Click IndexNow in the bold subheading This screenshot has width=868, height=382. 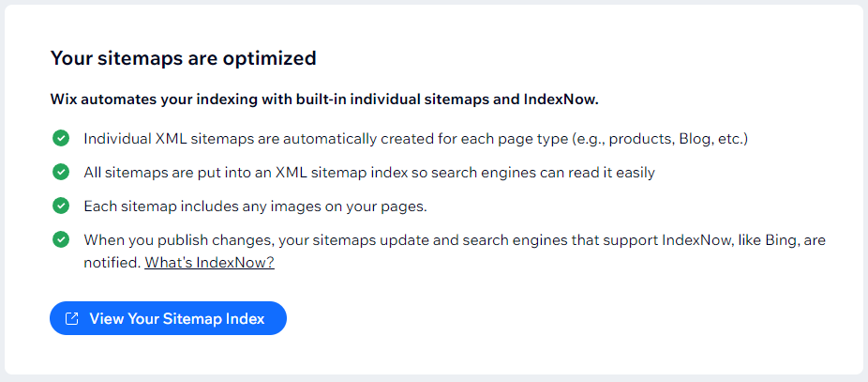(562, 99)
